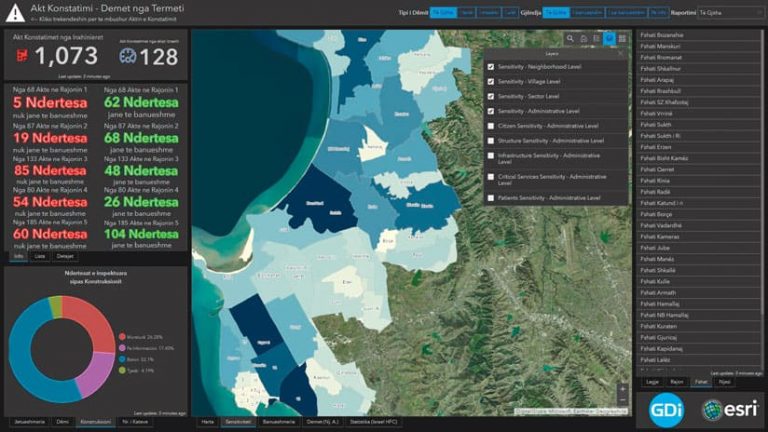Select Fshati Arapaj in the list

pos(699,80)
